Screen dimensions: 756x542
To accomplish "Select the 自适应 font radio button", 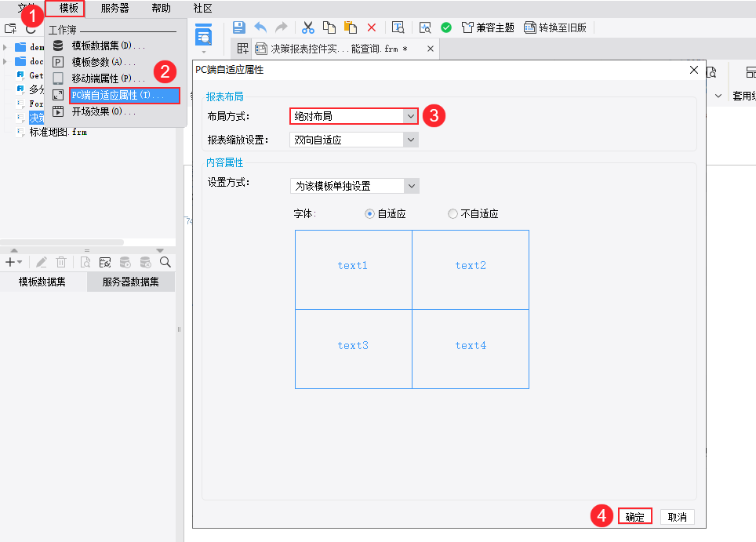I will (x=370, y=213).
